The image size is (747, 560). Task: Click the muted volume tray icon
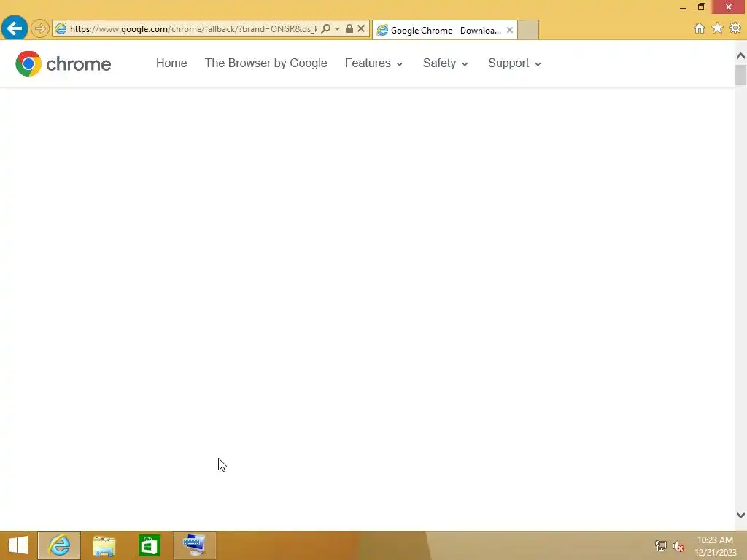coord(678,546)
